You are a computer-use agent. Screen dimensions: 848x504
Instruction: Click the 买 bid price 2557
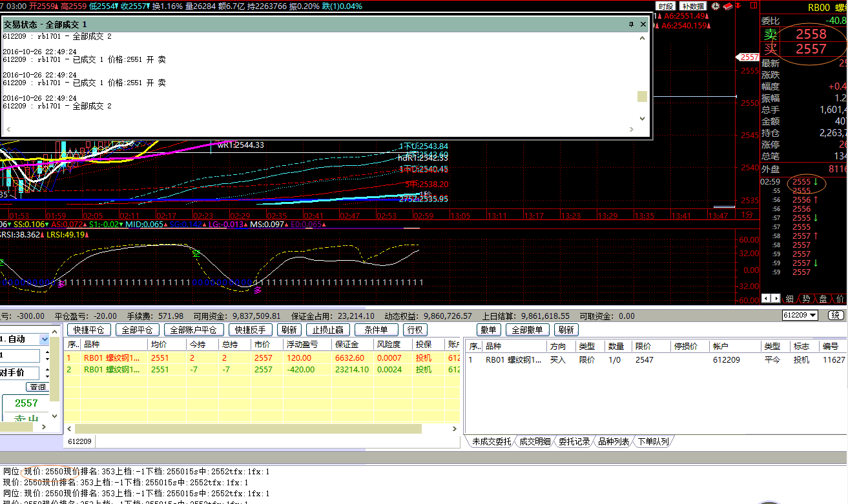coord(811,49)
